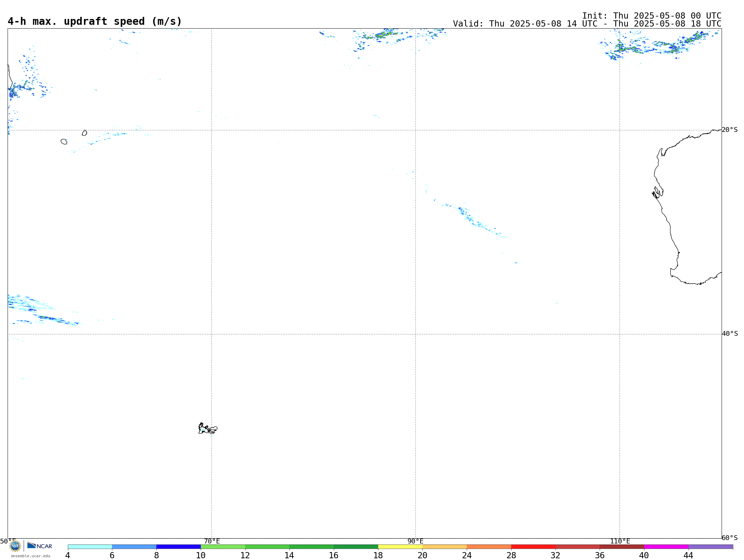Click the 'Init: Thu 2025-05-08 00 UTC' text
This screenshot has height=560, width=744.
tap(652, 16)
